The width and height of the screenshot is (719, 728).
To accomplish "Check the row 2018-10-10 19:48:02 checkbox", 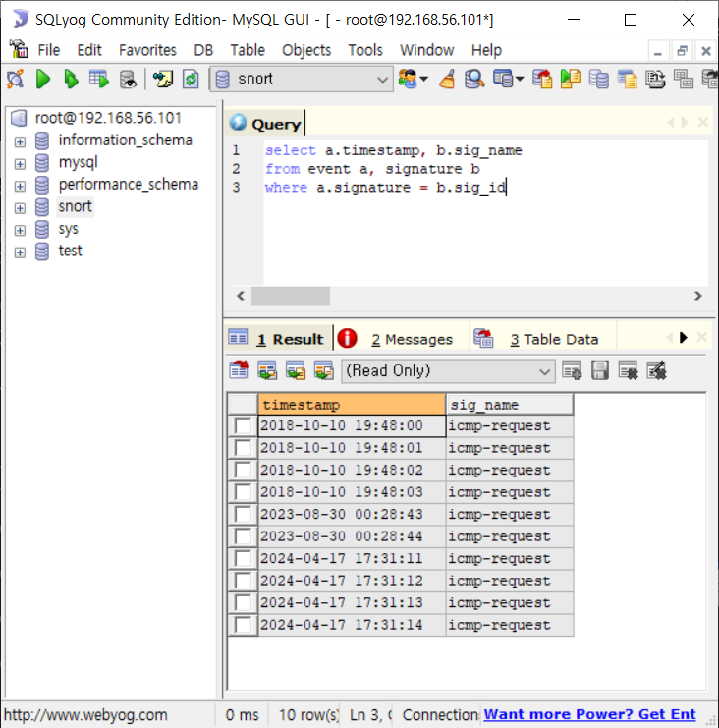I will [244, 470].
